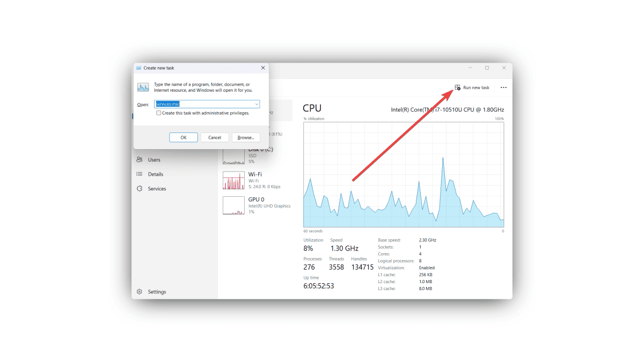The width and height of the screenshot is (644, 362).
Task: Click the 8% Utilization value
Action: [x=309, y=248]
